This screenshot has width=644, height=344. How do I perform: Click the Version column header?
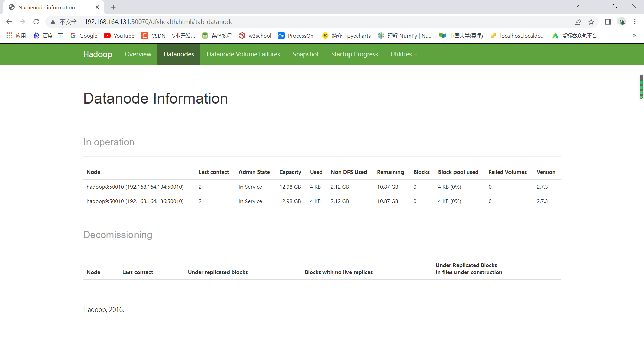click(546, 172)
